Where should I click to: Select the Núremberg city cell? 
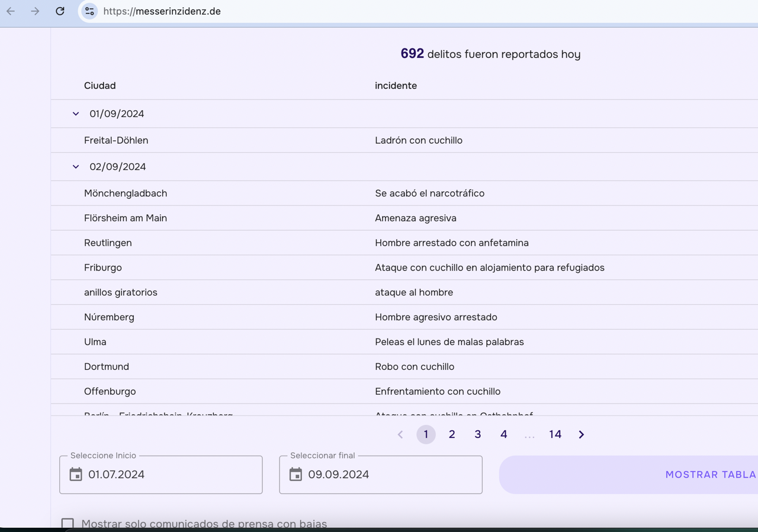pyautogui.click(x=109, y=317)
